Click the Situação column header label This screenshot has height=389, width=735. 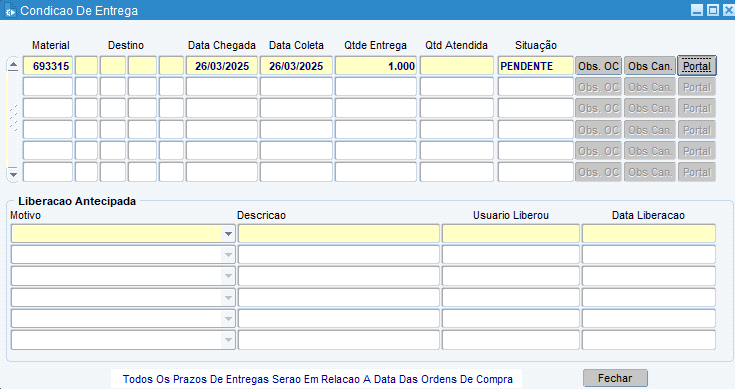click(x=536, y=45)
